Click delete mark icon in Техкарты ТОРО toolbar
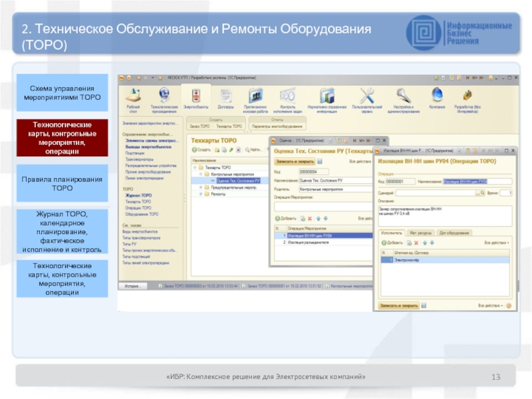Viewport: 532px width, 399px height. point(238,150)
